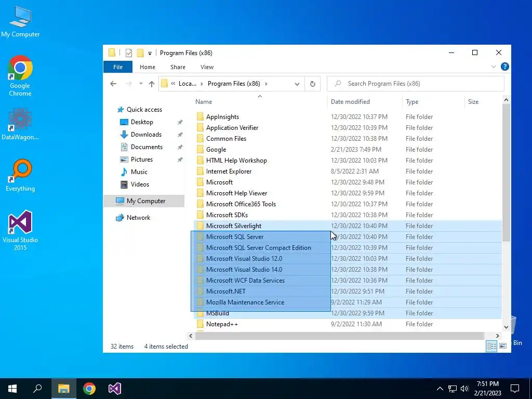Switch to Large icons view layout
The height and width of the screenshot is (399, 532).
point(503,346)
